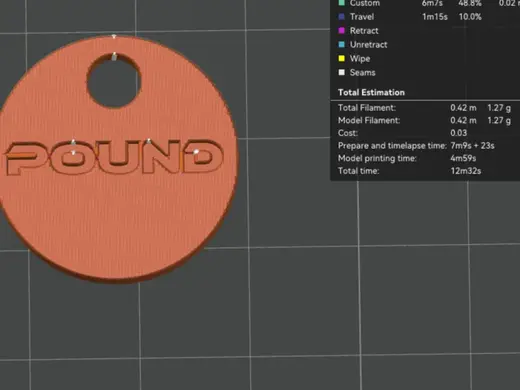Click the white Seams color swatch
This screenshot has height=390, width=520.
coord(341,72)
